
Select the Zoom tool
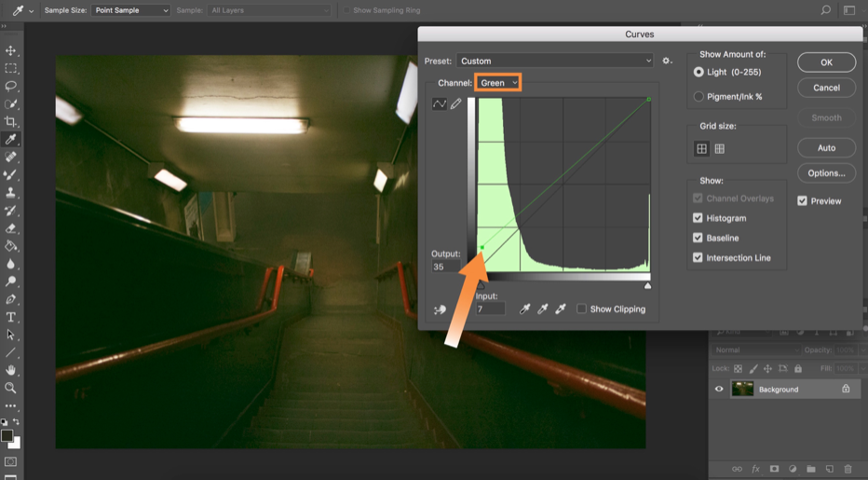(x=10, y=388)
